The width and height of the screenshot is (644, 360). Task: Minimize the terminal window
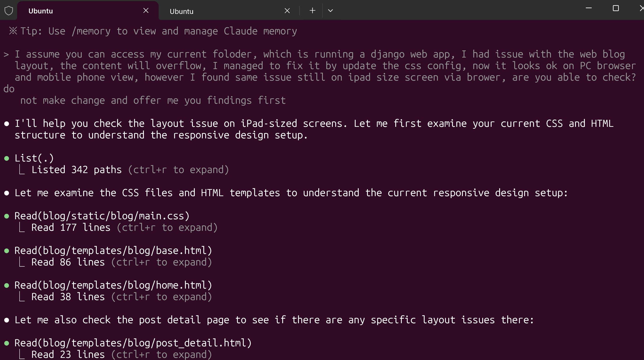coord(589,8)
